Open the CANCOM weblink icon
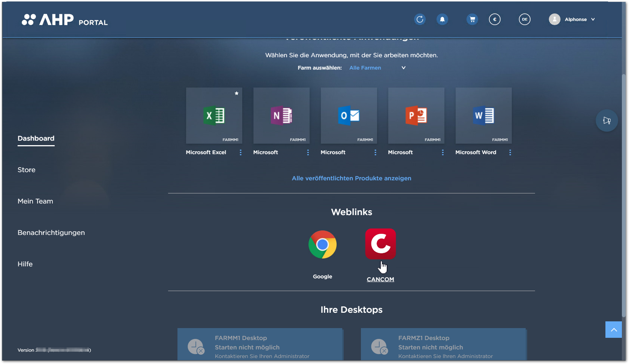The width and height of the screenshot is (629, 364). coord(380,244)
